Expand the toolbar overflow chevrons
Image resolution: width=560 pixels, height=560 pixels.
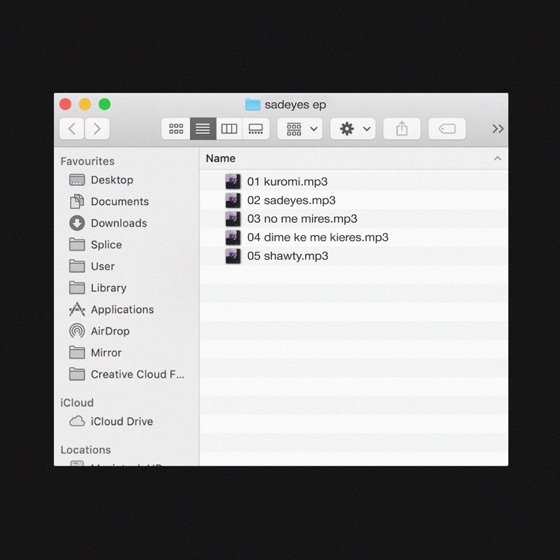coord(498,129)
